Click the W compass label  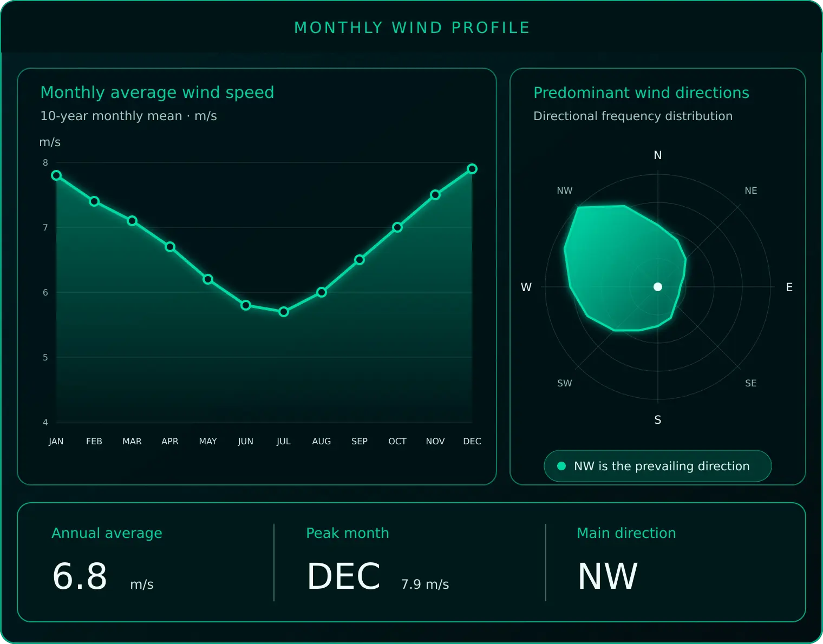[x=526, y=287]
